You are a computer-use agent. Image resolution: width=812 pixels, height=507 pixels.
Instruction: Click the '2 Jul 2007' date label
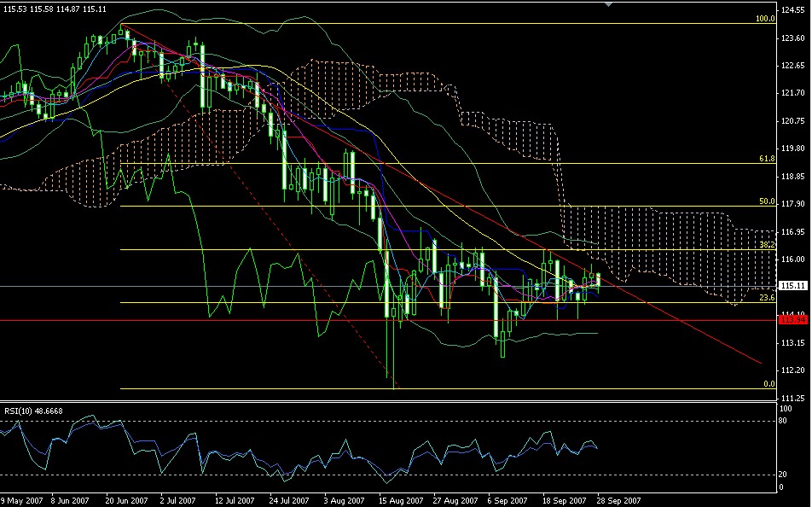coord(178,501)
